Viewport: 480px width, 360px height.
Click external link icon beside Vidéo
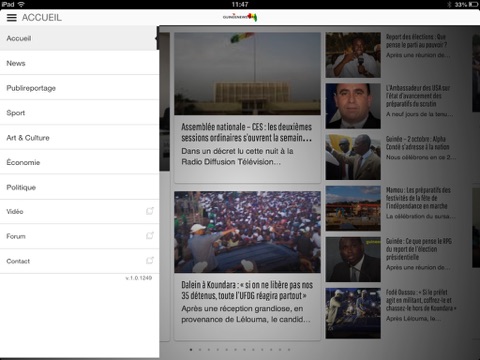point(150,211)
